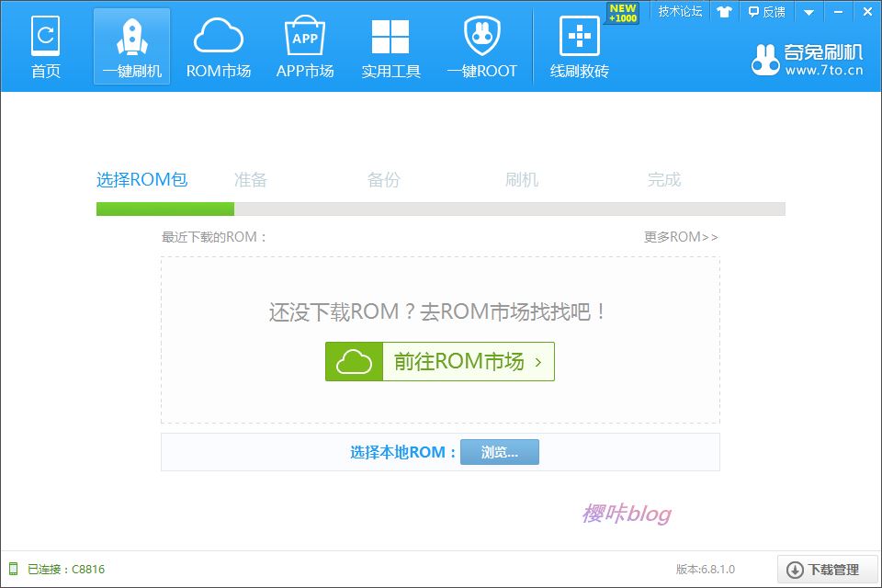Select the 刷机 step label
882x588 pixels.
[522, 179]
